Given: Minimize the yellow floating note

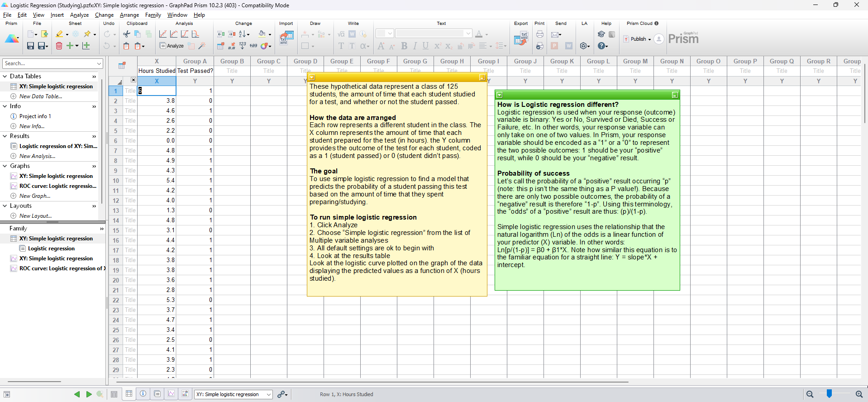Looking at the screenshot, I should click(x=482, y=77).
